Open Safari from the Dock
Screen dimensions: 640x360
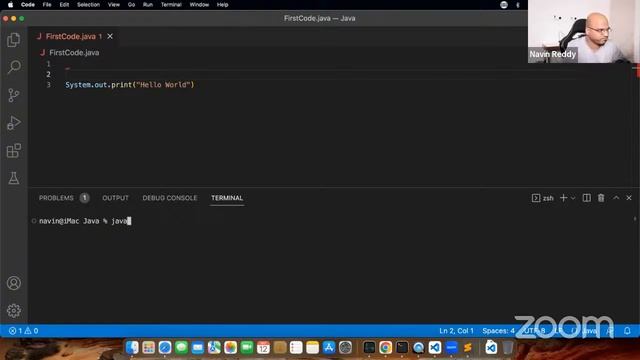point(165,348)
